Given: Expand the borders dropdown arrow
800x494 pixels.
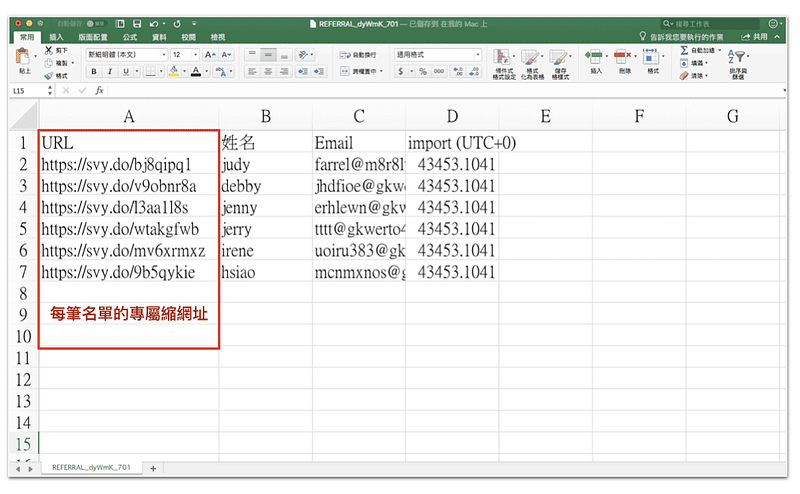Looking at the screenshot, I should pyautogui.click(x=161, y=71).
